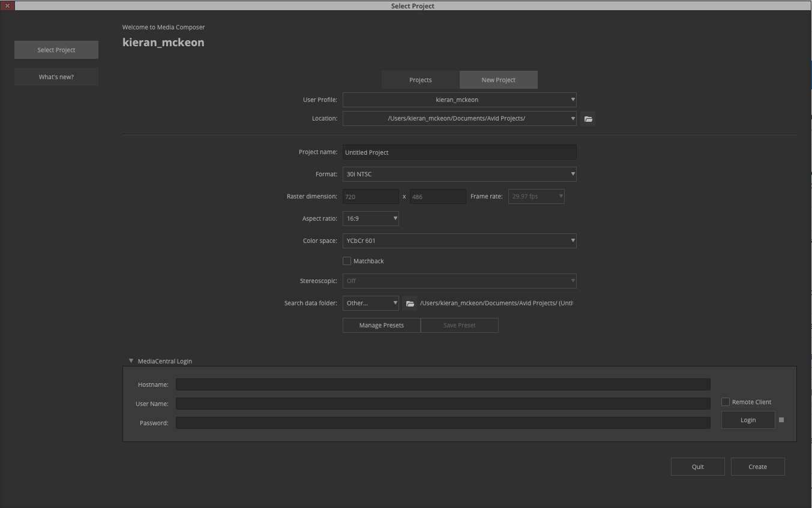812x508 pixels.
Task: Click the Manage Presets button
Action: click(x=382, y=325)
